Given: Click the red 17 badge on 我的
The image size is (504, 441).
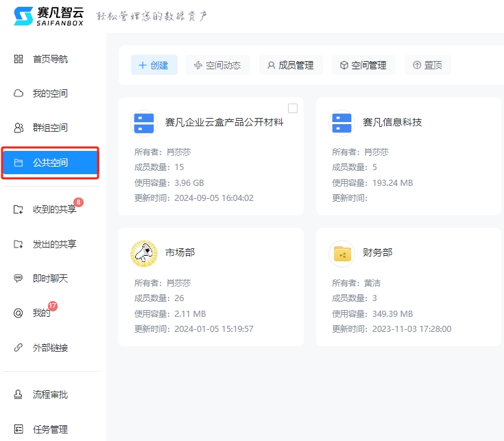Looking at the screenshot, I should click(53, 306).
